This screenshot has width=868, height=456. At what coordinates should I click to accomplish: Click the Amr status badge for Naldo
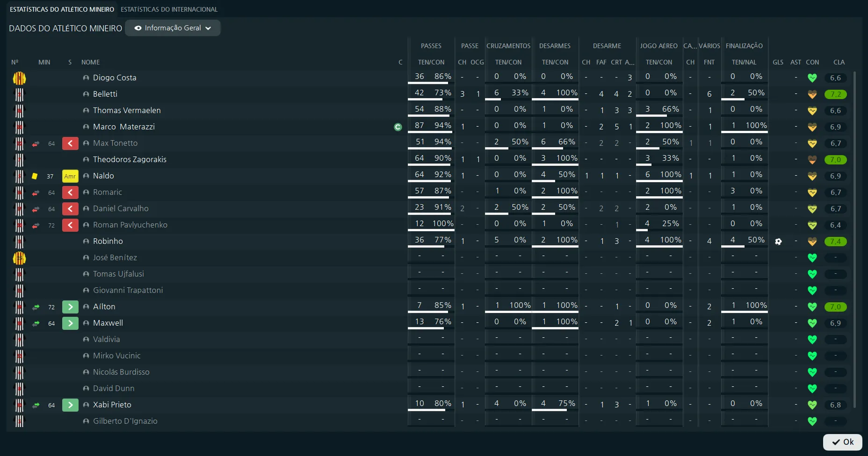(x=70, y=176)
